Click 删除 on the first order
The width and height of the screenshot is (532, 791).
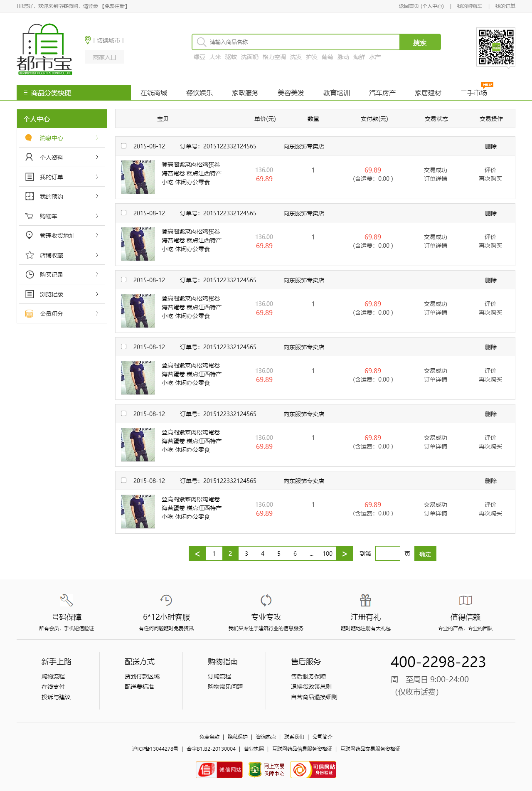pos(490,146)
